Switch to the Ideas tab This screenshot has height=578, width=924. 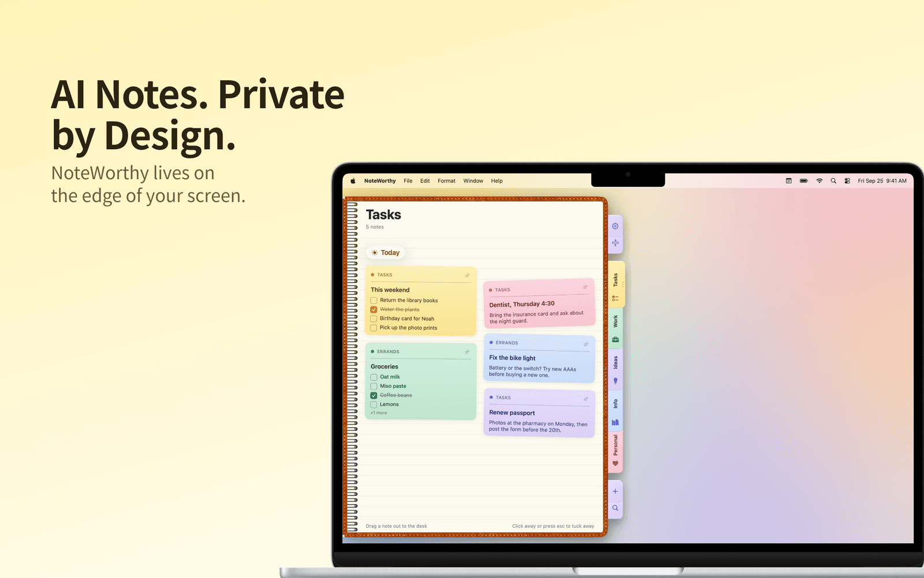pyautogui.click(x=616, y=370)
